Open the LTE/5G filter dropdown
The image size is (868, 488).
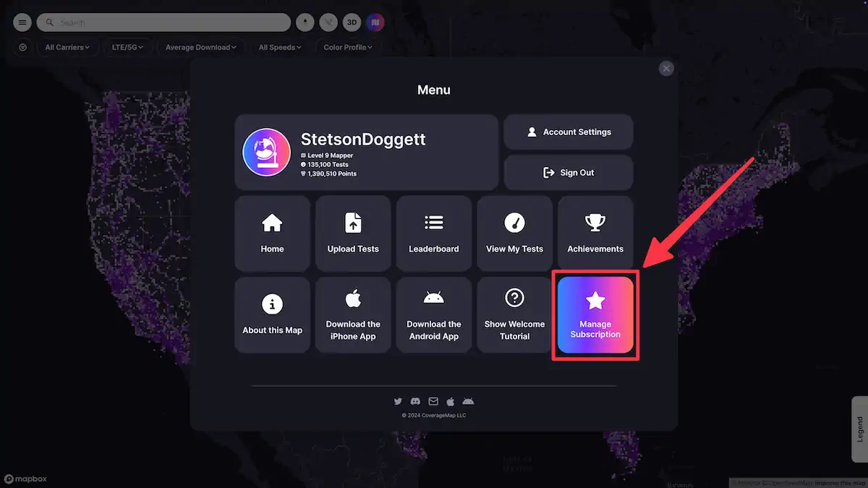(x=127, y=47)
